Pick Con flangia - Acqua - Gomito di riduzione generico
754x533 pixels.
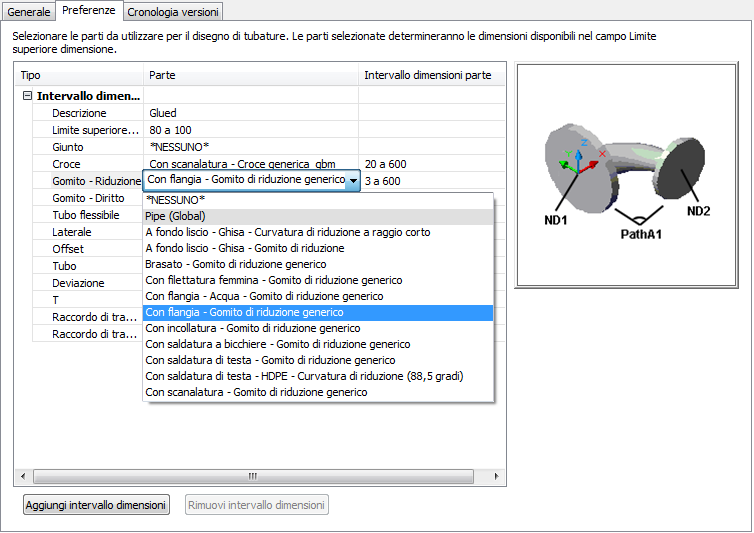(318, 296)
